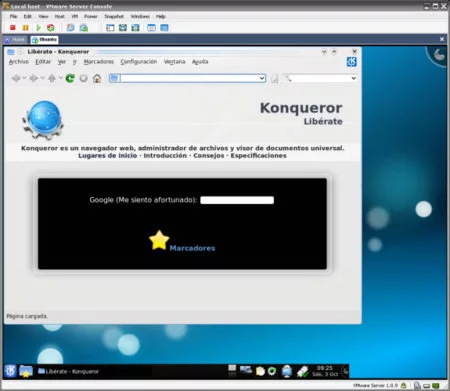Open the Especificaciones link

click(258, 156)
